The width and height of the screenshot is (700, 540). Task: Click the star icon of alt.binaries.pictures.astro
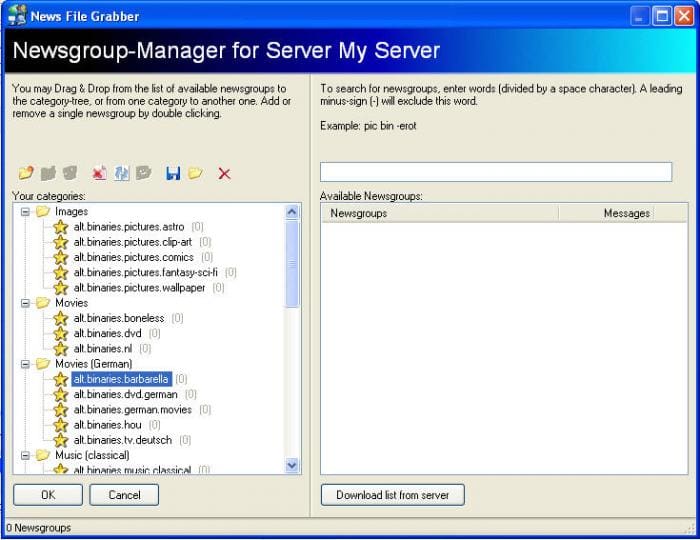pyautogui.click(x=60, y=227)
